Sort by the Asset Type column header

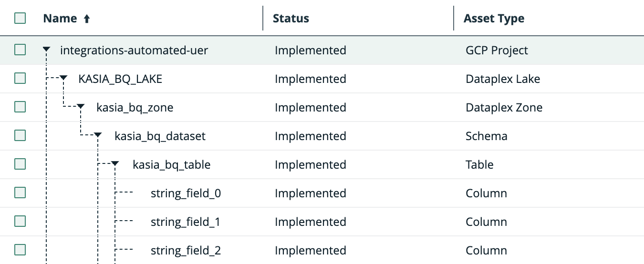pyautogui.click(x=494, y=19)
